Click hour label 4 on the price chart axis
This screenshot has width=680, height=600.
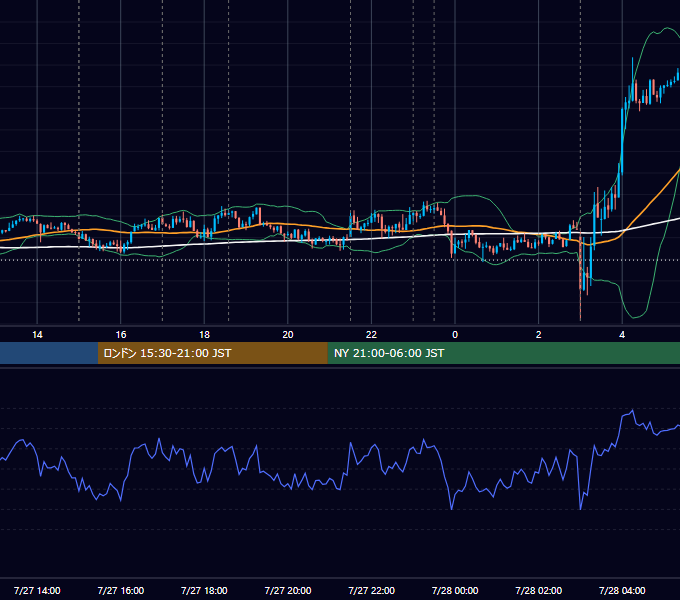coord(622,335)
